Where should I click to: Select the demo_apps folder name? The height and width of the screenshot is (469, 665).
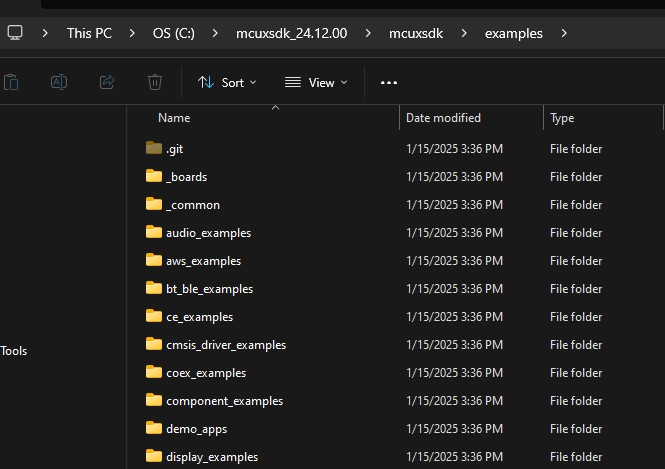(x=196, y=429)
